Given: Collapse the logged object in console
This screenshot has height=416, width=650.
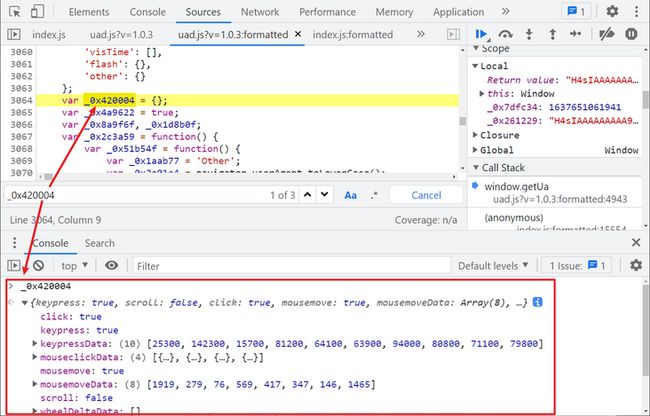Looking at the screenshot, I should click(x=24, y=303).
